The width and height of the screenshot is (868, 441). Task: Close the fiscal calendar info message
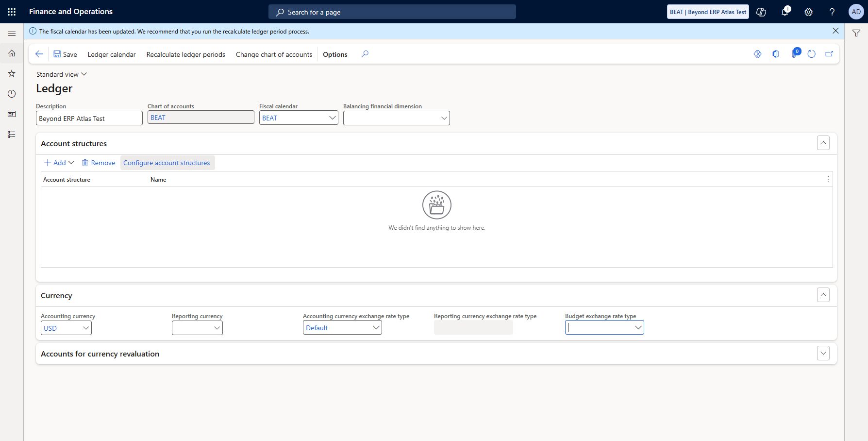coord(835,31)
